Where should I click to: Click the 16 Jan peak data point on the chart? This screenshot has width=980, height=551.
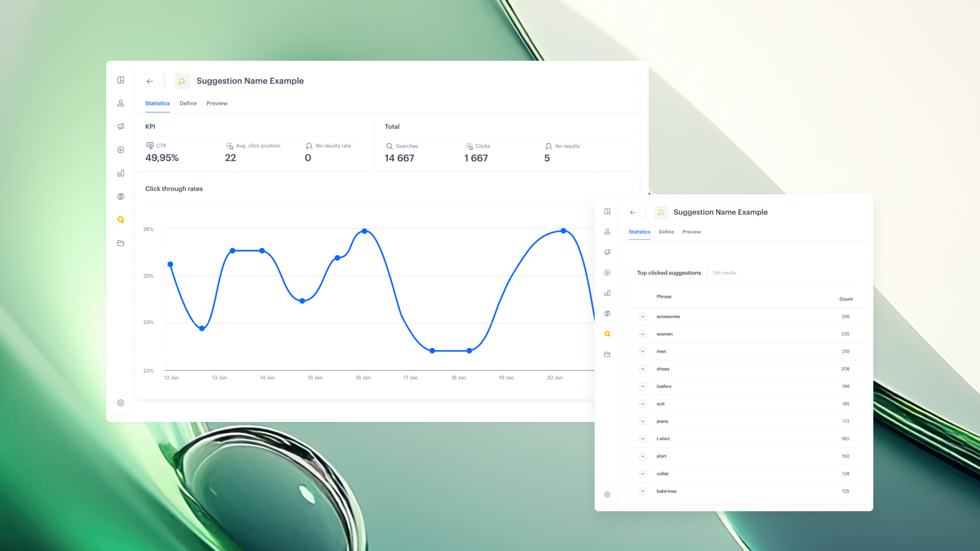point(364,231)
